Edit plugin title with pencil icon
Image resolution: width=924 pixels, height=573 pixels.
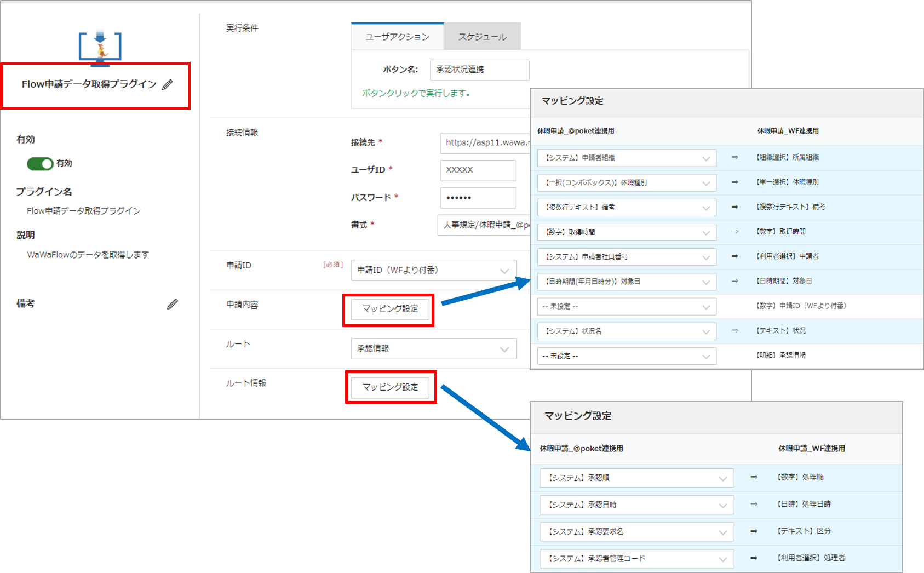coord(168,84)
